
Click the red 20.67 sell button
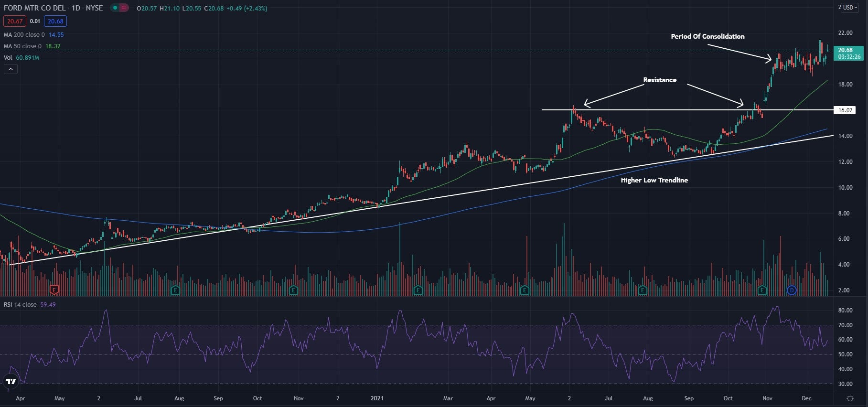coord(15,21)
